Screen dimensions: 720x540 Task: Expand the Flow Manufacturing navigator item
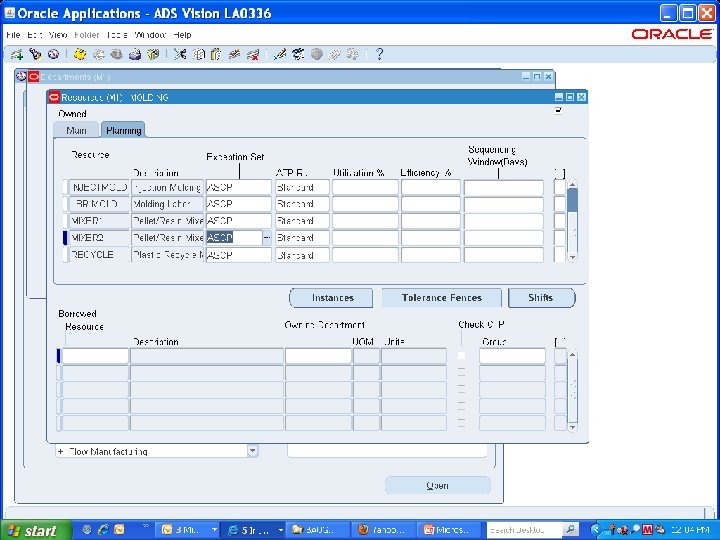point(61,452)
